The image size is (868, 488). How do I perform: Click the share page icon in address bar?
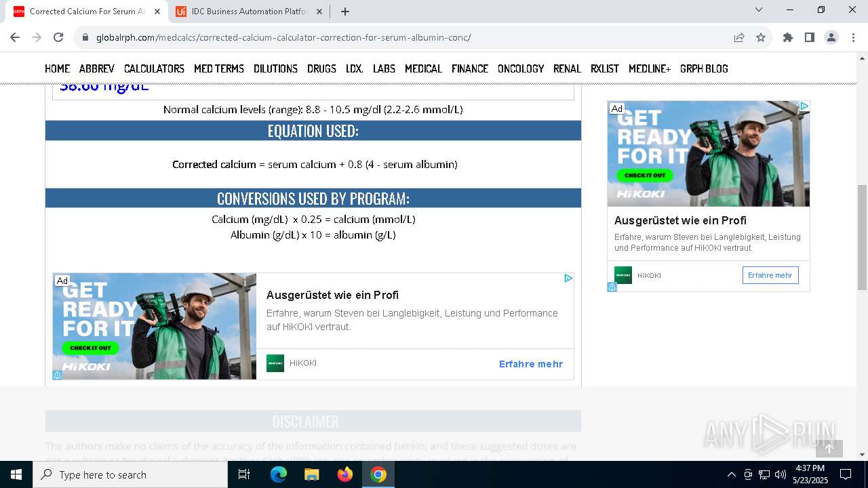coord(739,37)
